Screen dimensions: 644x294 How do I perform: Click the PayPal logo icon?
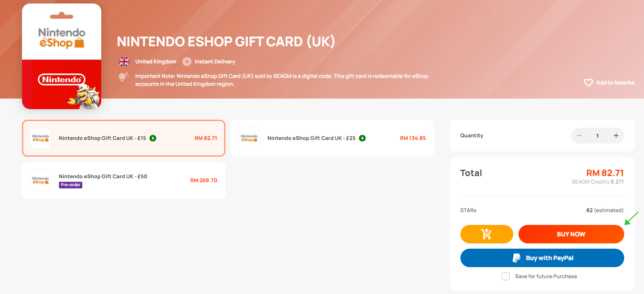click(x=517, y=258)
